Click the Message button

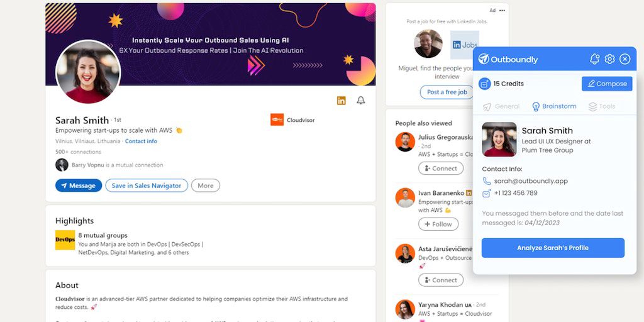79,186
